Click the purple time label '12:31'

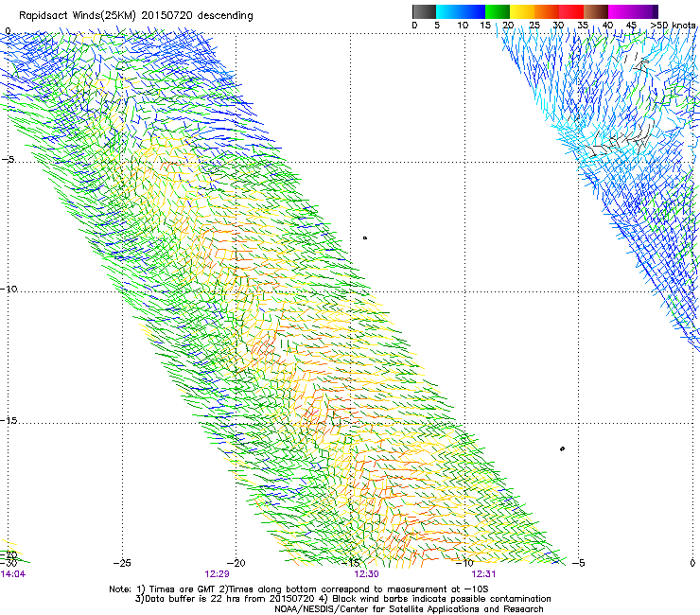click(x=483, y=574)
